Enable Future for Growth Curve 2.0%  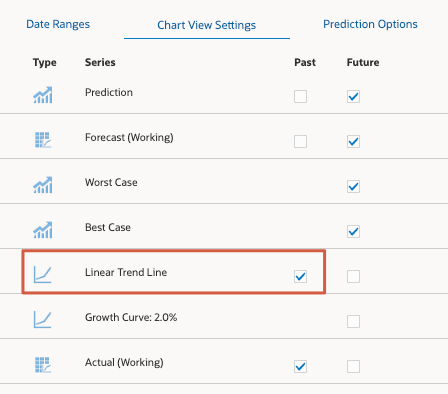coord(353,322)
